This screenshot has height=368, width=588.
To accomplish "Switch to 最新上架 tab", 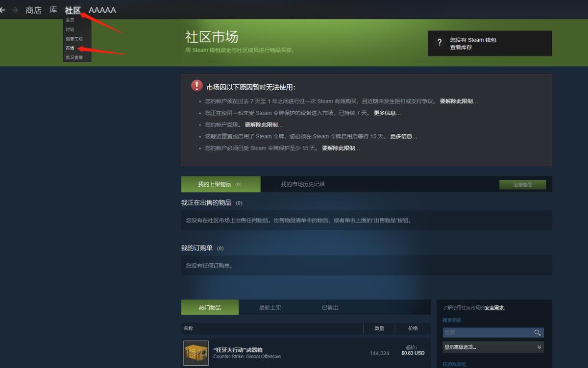I will tap(270, 307).
